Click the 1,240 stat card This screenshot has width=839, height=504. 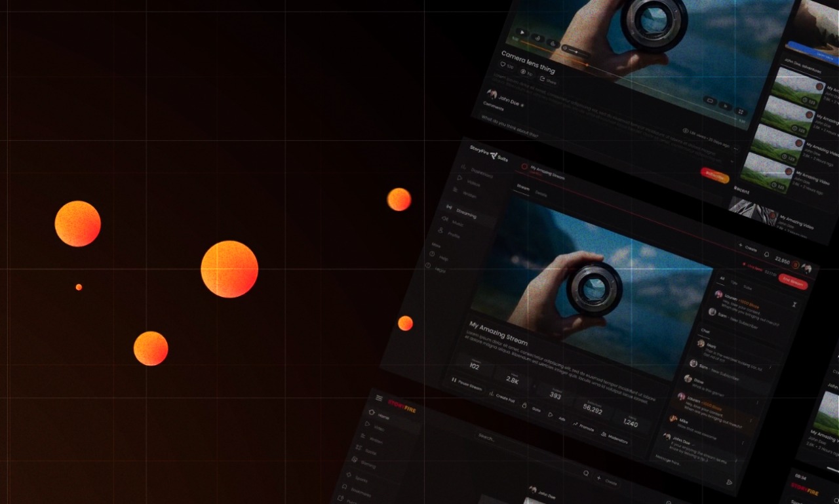click(631, 421)
